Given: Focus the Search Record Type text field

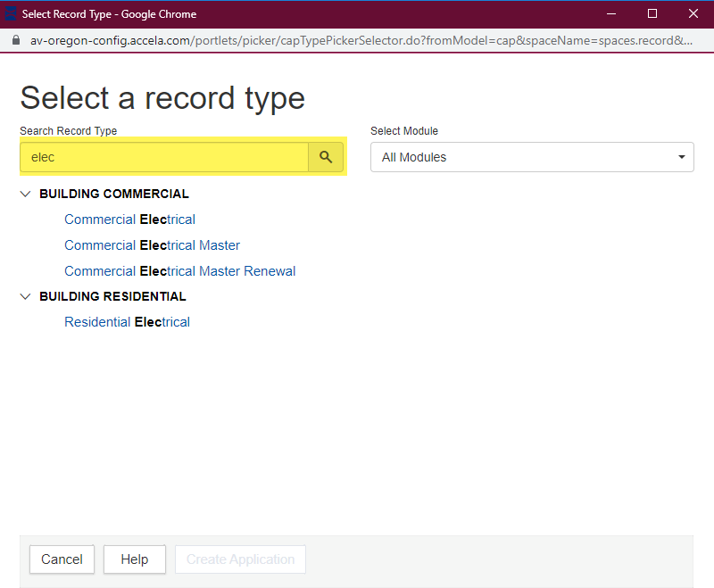Looking at the screenshot, I should (165, 157).
